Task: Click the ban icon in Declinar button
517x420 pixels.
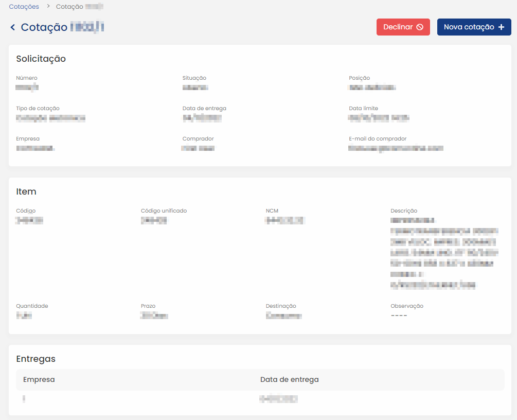Action: (420, 27)
